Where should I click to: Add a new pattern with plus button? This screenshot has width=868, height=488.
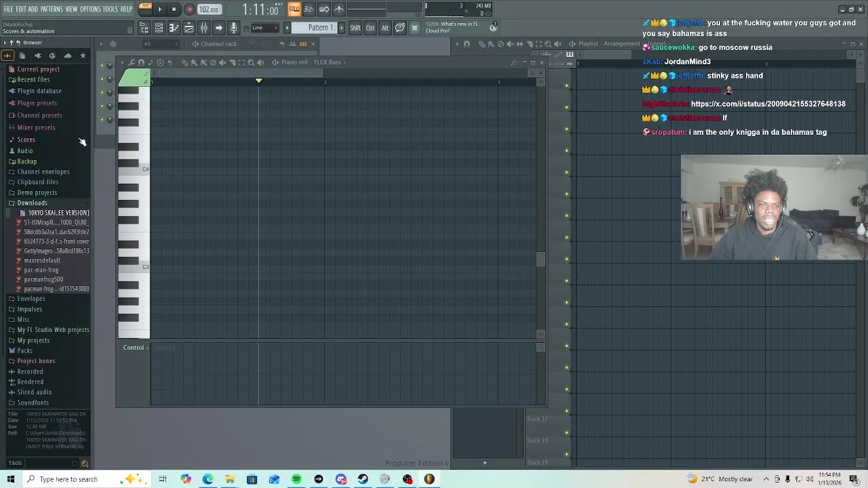click(x=341, y=28)
